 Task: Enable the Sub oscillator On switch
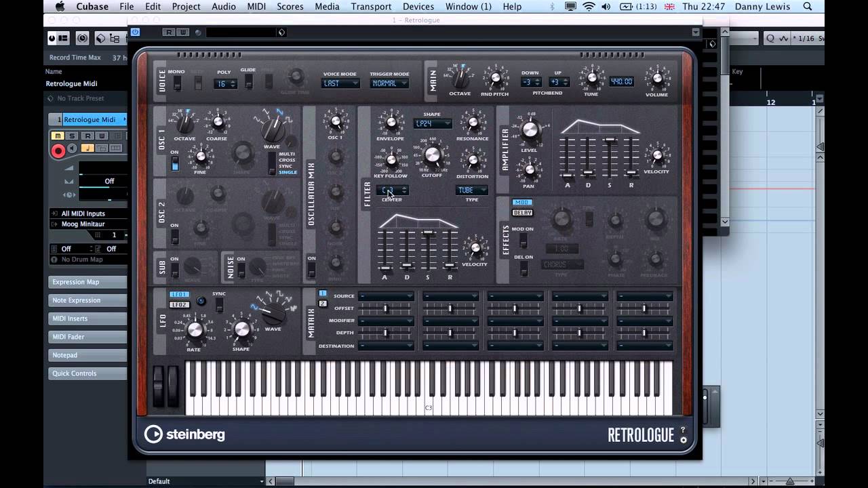click(174, 270)
